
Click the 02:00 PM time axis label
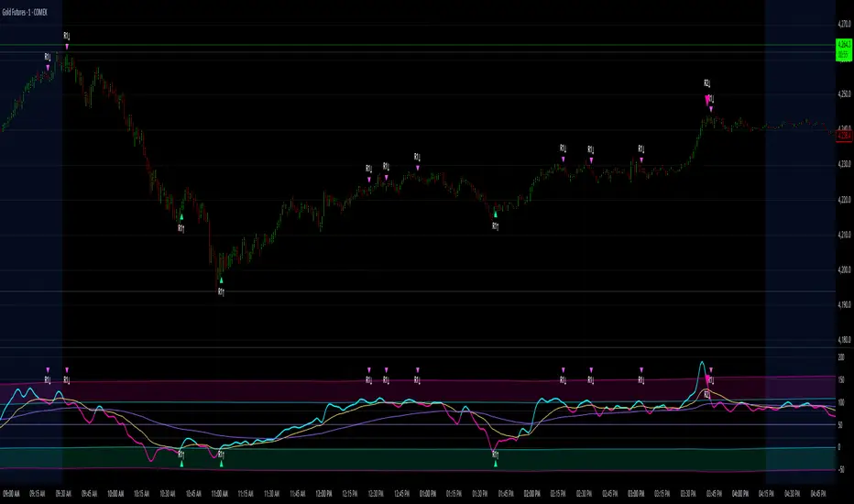pyautogui.click(x=531, y=494)
